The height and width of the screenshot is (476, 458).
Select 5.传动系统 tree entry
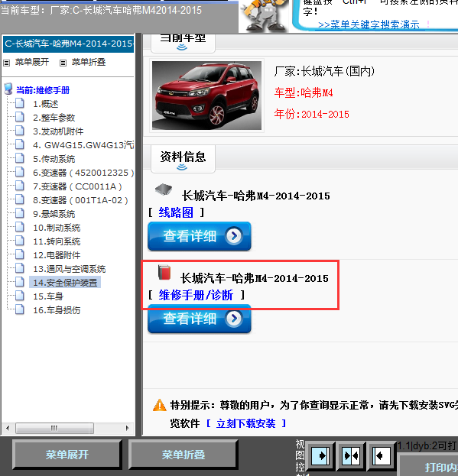pos(54,159)
